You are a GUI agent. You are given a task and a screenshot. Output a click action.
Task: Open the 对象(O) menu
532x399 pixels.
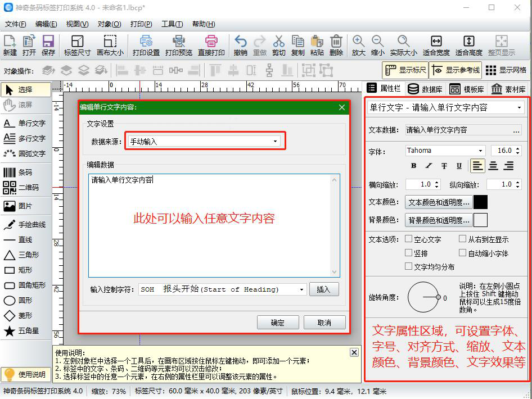pyautogui.click(x=109, y=24)
